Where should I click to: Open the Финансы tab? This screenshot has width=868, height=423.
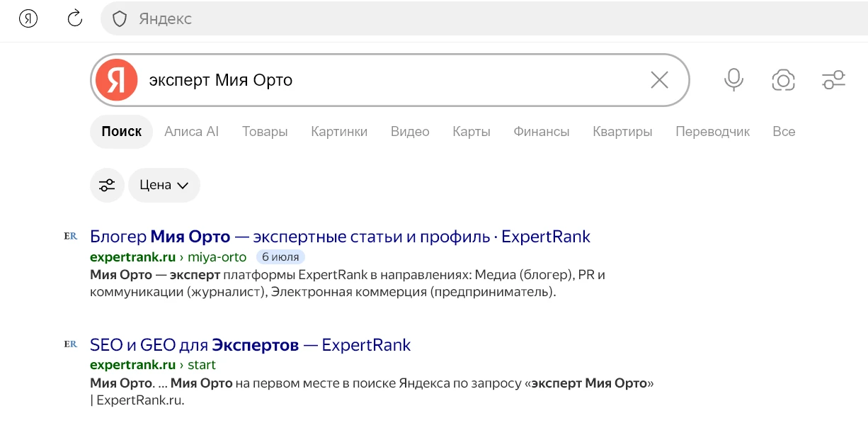[542, 132]
